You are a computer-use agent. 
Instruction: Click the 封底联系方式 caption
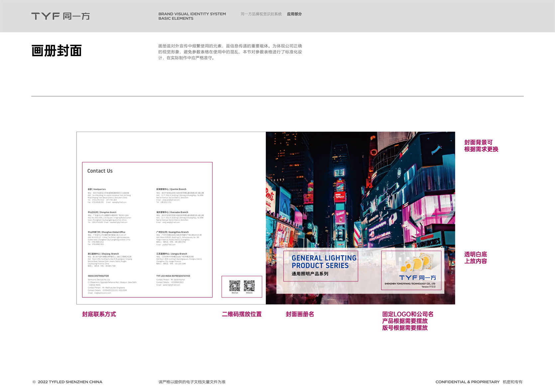pyautogui.click(x=99, y=314)
